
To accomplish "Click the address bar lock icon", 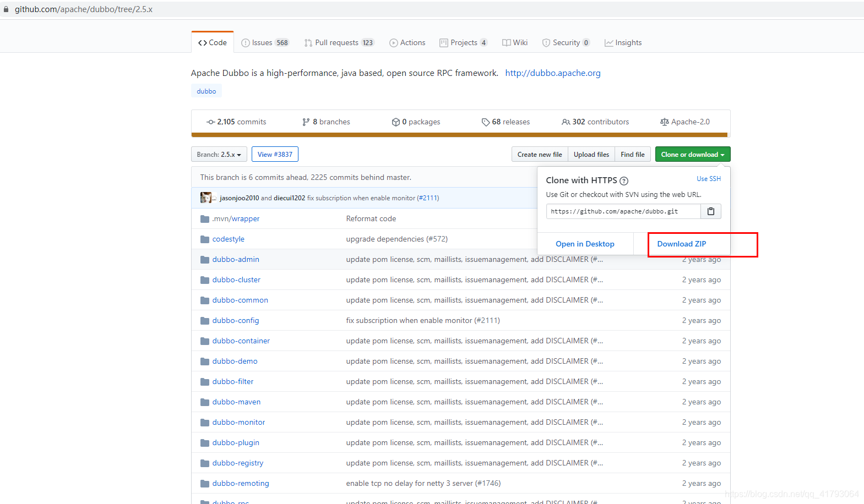I will (6, 9).
